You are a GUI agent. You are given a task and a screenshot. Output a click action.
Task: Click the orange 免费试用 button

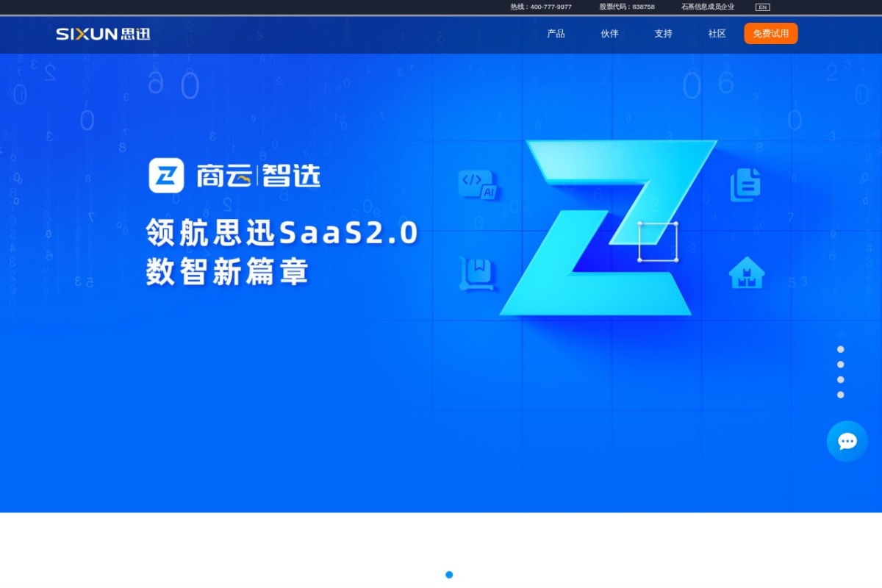pos(770,34)
